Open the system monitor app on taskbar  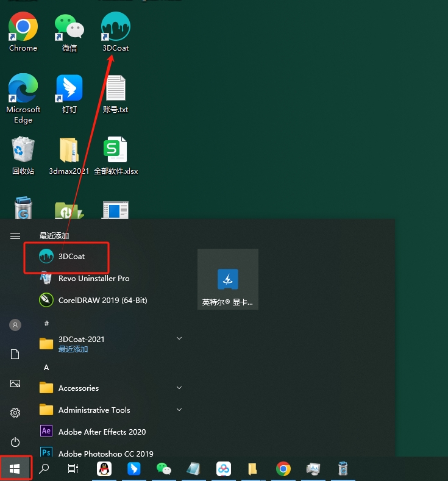point(313,469)
